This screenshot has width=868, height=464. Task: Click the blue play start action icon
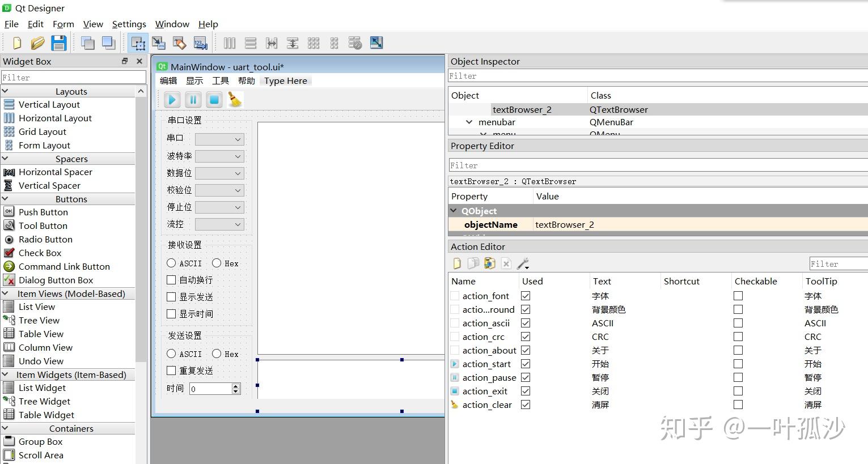[x=172, y=100]
